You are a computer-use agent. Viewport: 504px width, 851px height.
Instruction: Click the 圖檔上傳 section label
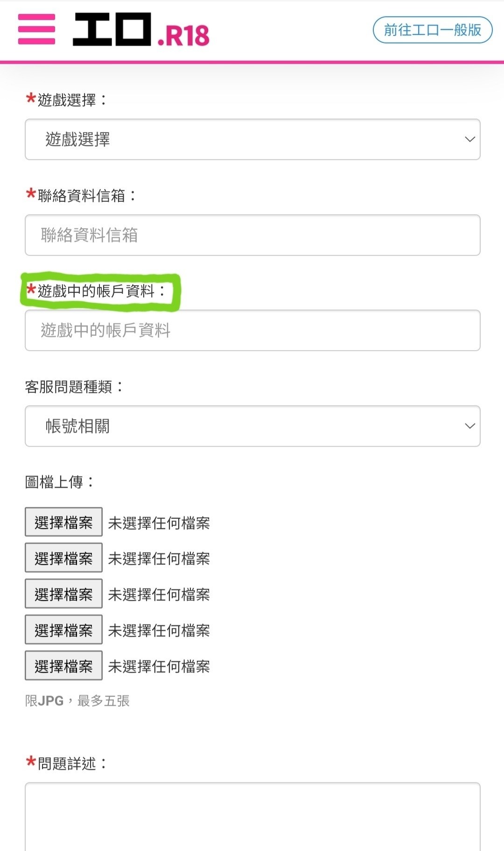[x=54, y=482]
